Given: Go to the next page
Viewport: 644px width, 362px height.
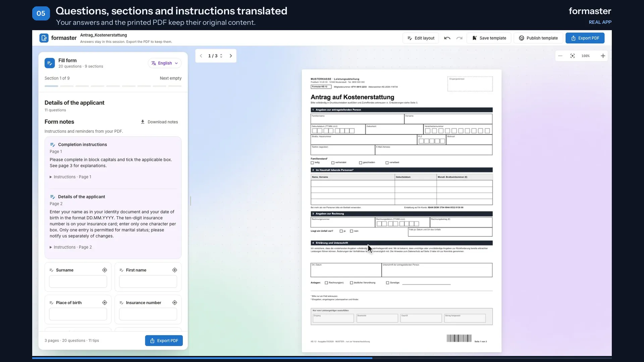Looking at the screenshot, I should [231, 56].
